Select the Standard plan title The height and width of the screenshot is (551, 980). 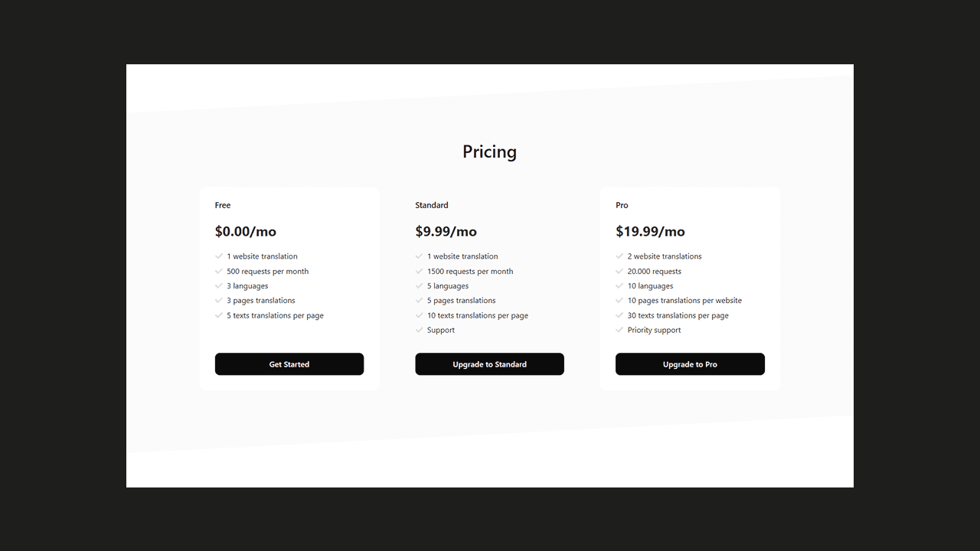tap(432, 205)
